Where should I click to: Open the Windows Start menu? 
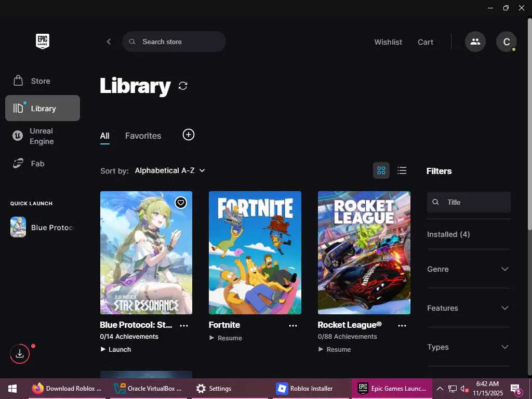[12, 389]
